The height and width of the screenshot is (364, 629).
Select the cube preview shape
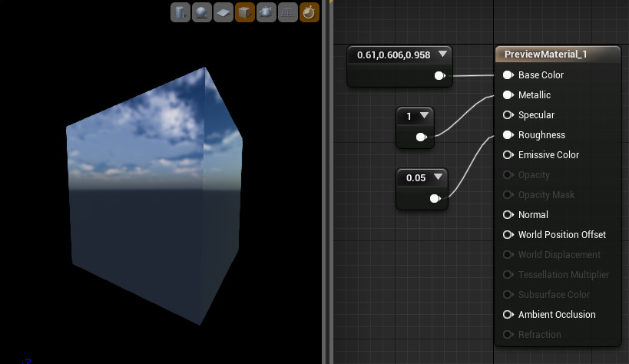click(x=245, y=13)
